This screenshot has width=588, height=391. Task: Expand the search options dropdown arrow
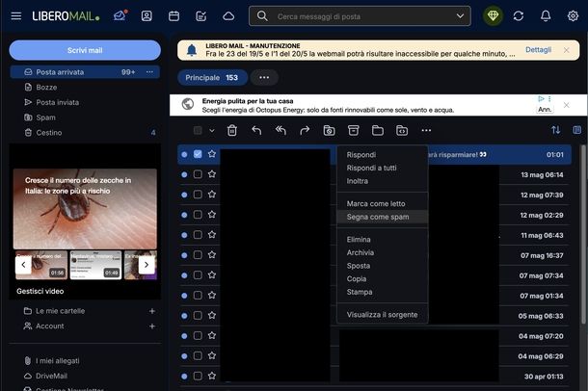pyautogui.click(x=460, y=16)
